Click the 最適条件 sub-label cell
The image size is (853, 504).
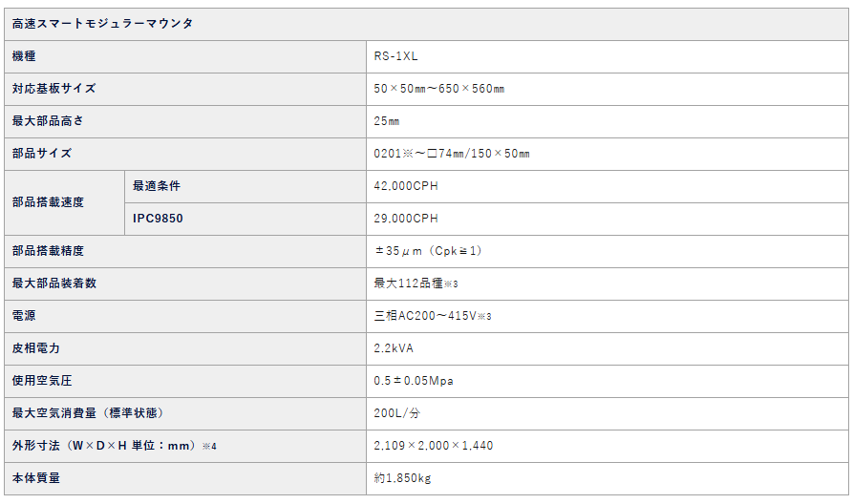(245, 186)
